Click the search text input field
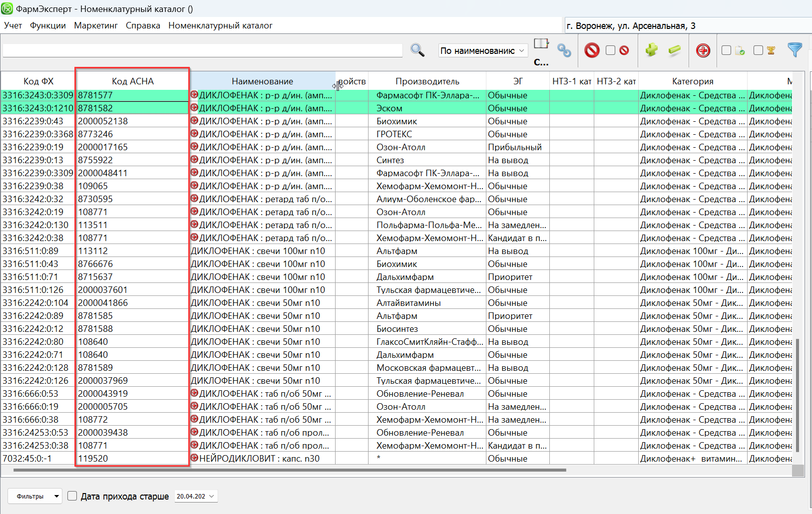 [x=202, y=50]
